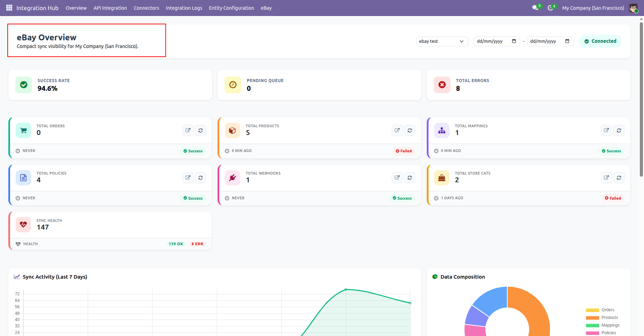The height and width of the screenshot is (336, 644).
Task: Refresh the Total Policies sync
Action: click(201, 178)
